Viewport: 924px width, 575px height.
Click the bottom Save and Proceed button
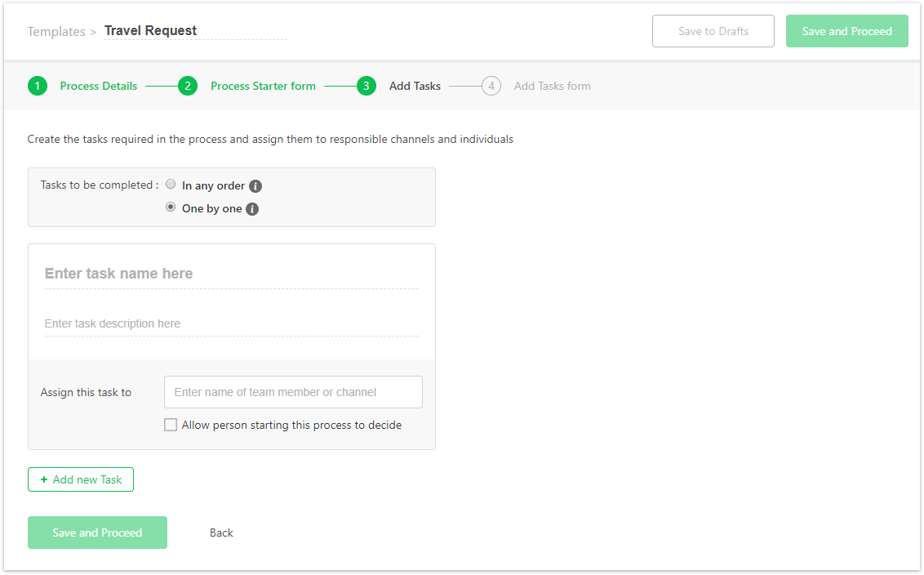pyautogui.click(x=97, y=533)
